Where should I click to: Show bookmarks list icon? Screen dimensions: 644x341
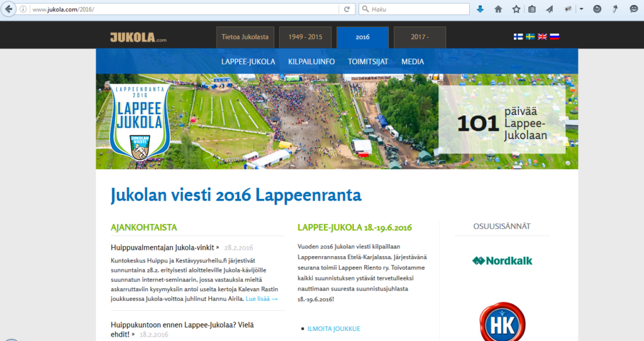coord(532,9)
